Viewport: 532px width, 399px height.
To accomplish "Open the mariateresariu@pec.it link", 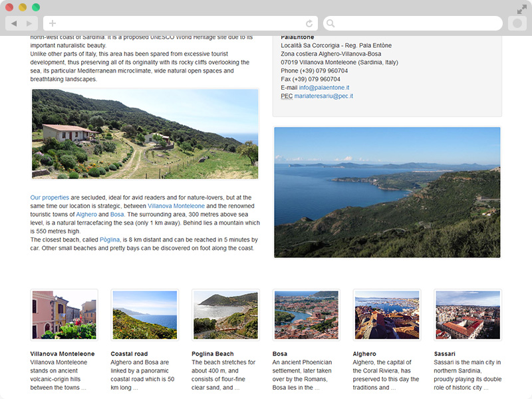I will [x=323, y=96].
